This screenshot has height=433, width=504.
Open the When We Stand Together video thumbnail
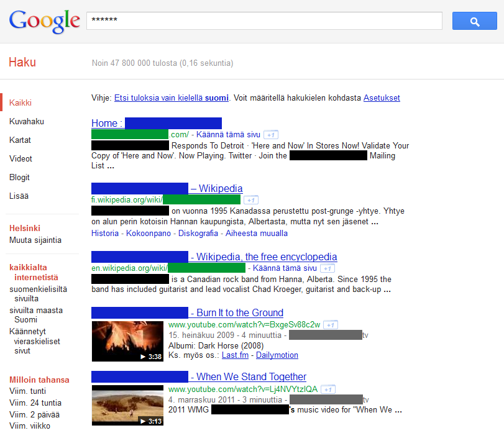coord(127,406)
